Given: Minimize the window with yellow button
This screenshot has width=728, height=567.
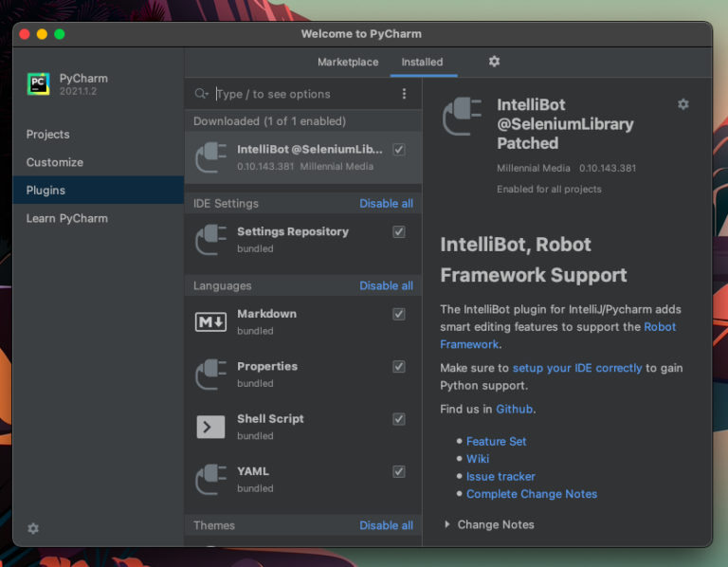Looking at the screenshot, I should click(42, 34).
